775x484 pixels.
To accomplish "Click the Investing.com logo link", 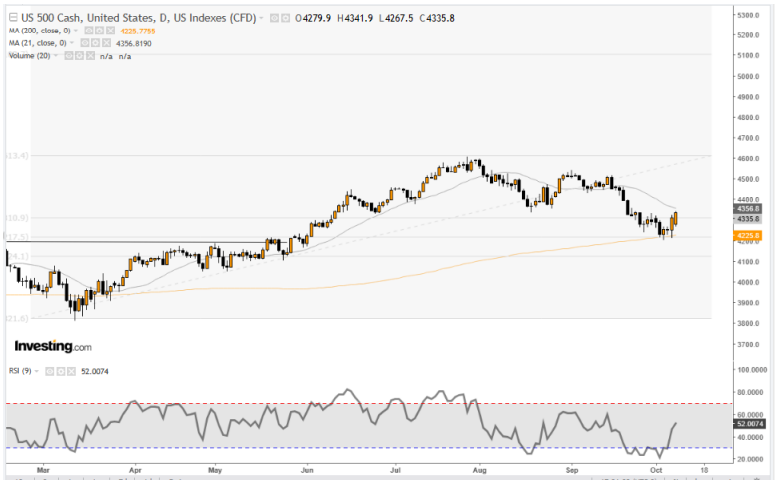I will tap(52, 346).
